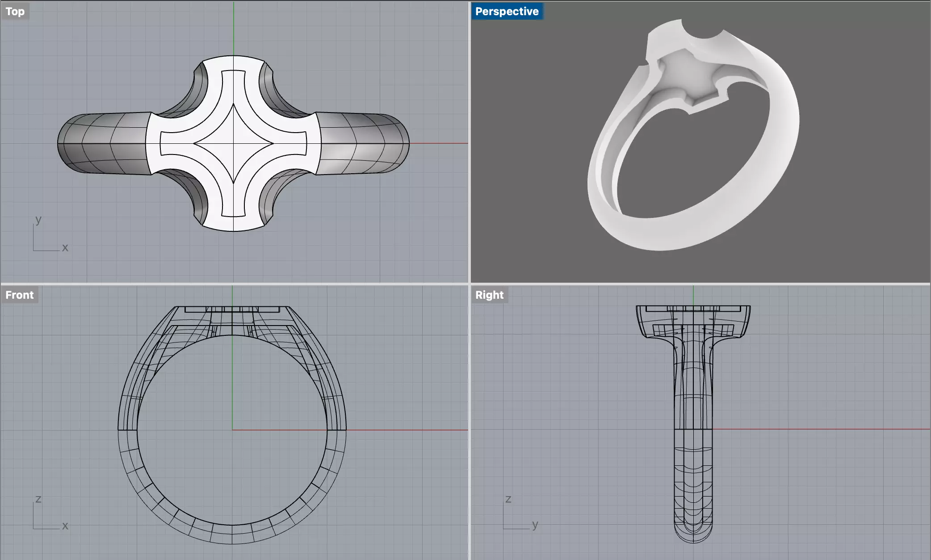Click the four-pointed star center in Top view
This screenshot has height=560, width=931.
pos(233,143)
